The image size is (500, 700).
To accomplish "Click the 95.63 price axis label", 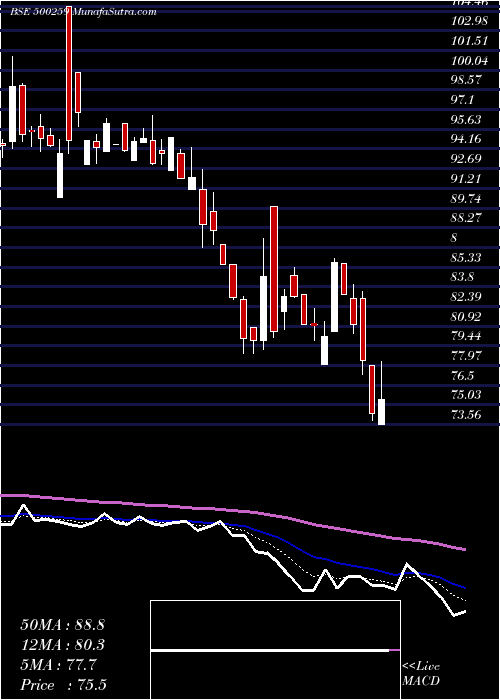I will click(x=466, y=120).
